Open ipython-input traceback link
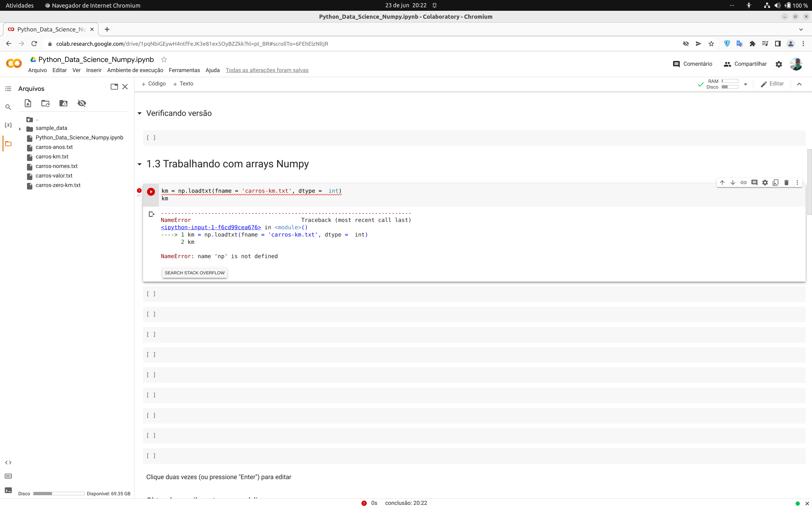812x508 pixels. pos(211,227)
